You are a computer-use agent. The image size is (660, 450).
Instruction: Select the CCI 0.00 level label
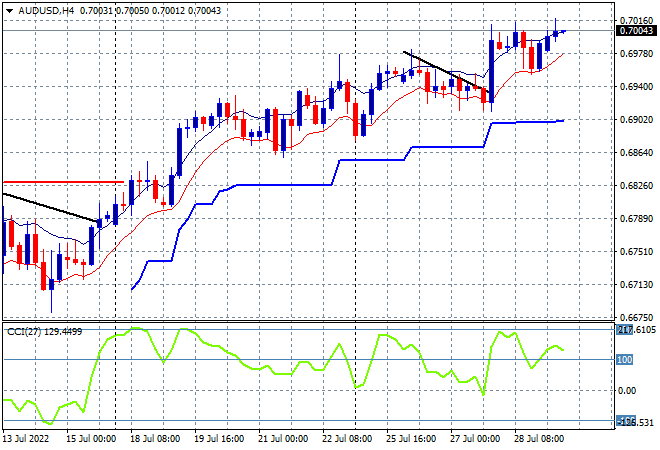click(626, 391)
